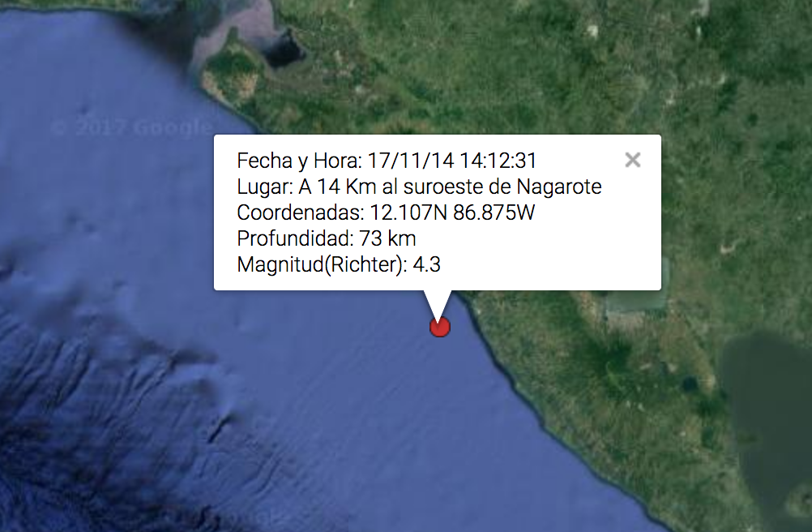This screenshot has height=532, width=812.
Task: Click the small island in bottom-right lake
Action: click(x=798, y=501)
